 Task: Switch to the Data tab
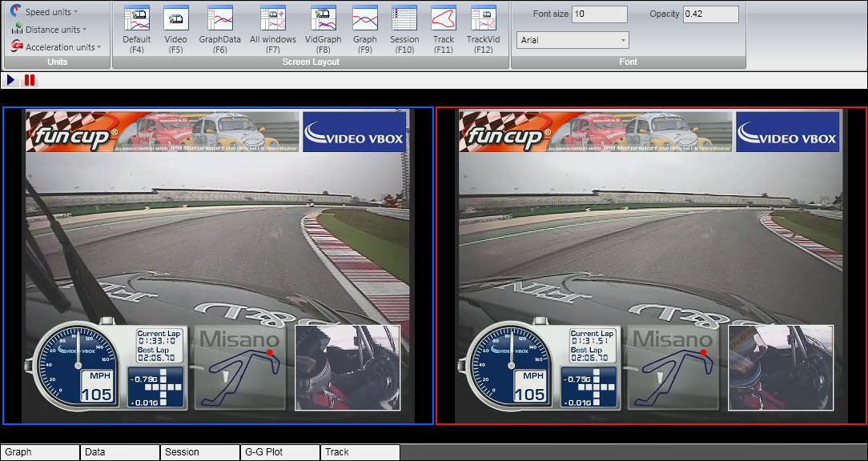(x=119, y=452)
